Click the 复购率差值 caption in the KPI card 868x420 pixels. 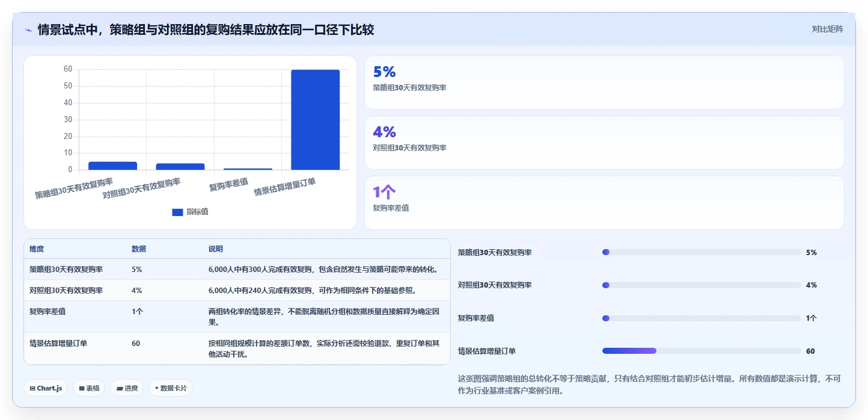pos(391,208)
